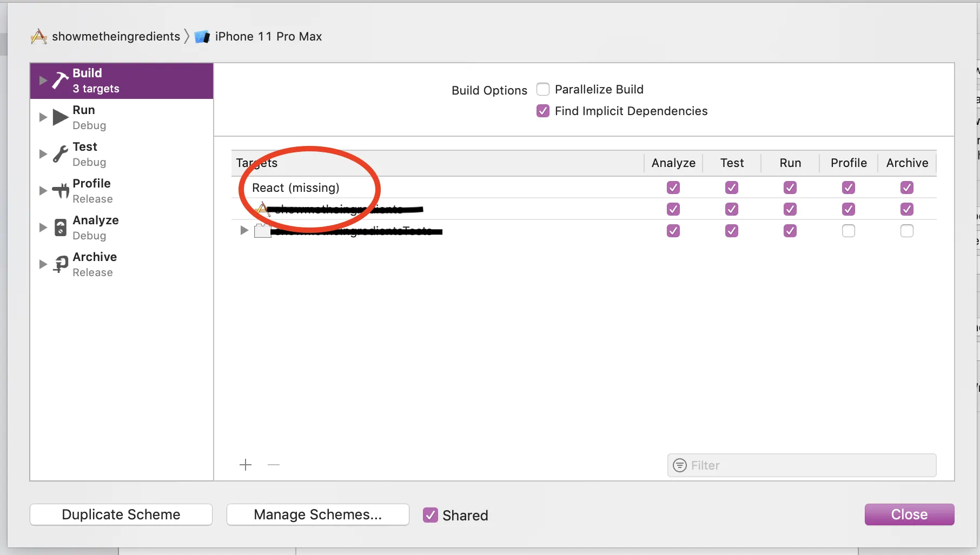Viewport: 980px width, 555px height.
Task: Click the Test wrench icon
Action: 60,154
